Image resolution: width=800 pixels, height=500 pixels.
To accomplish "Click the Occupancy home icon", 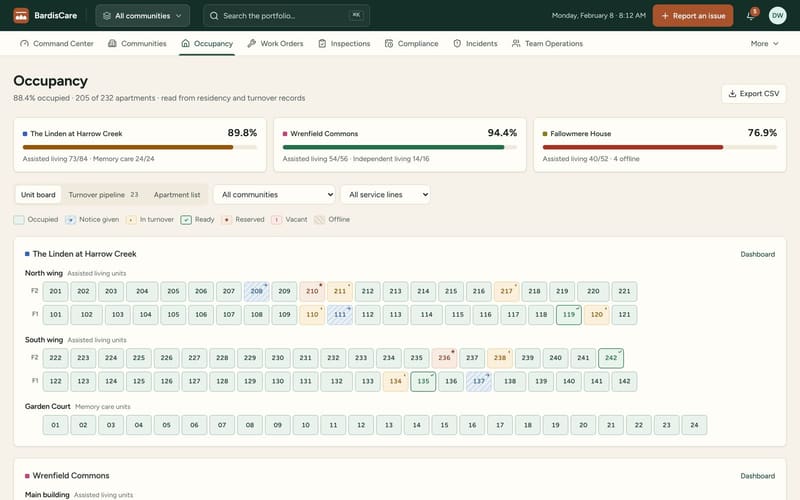I will pyautogui.click(x=185, y=43).
